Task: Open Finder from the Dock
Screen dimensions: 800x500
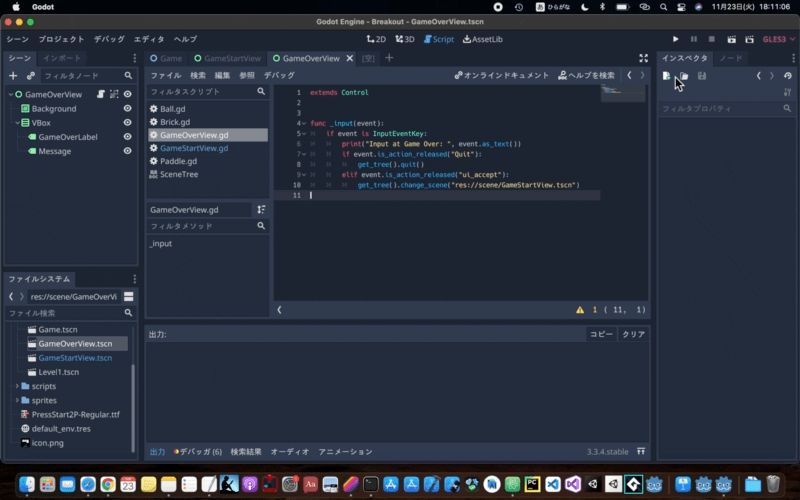Action: 27,484
